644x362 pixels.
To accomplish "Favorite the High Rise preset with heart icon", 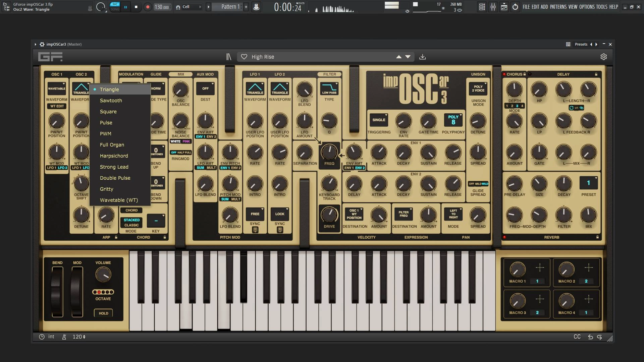I will coord(244,57).
